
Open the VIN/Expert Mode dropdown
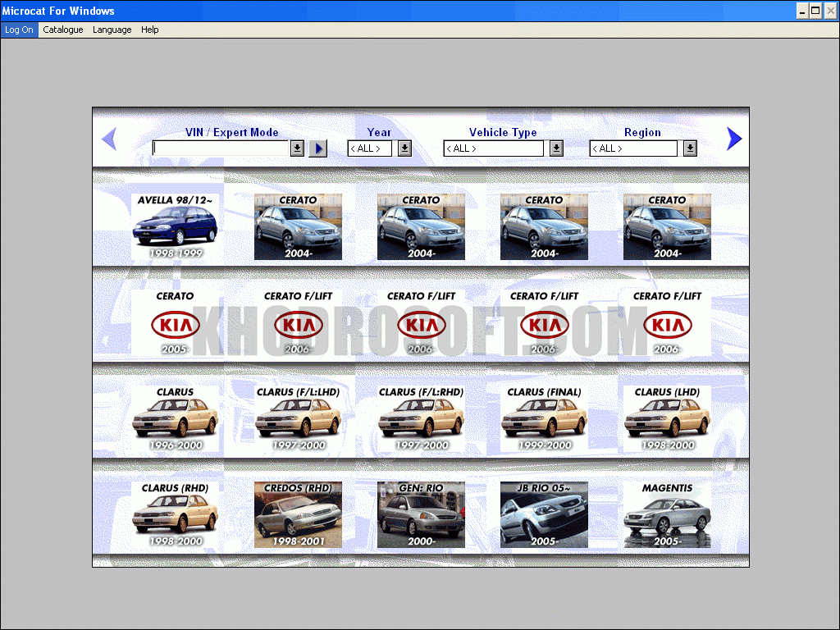click(298, 148)
